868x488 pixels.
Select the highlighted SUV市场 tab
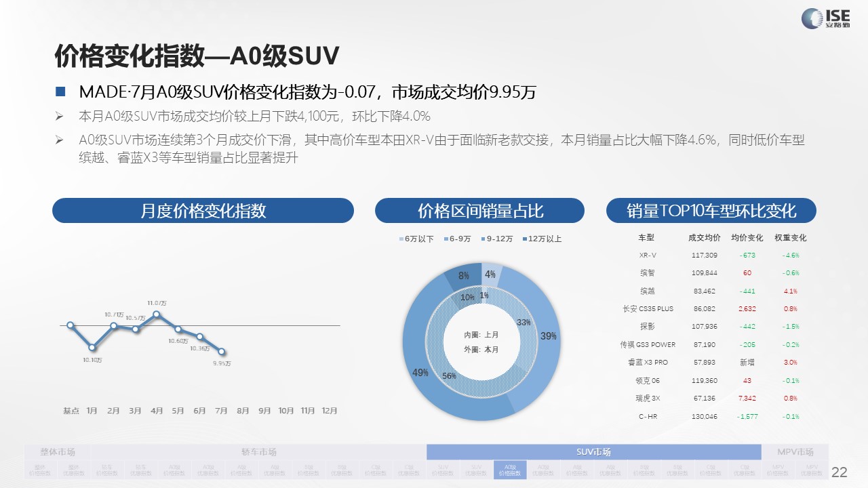pos(593,452)
